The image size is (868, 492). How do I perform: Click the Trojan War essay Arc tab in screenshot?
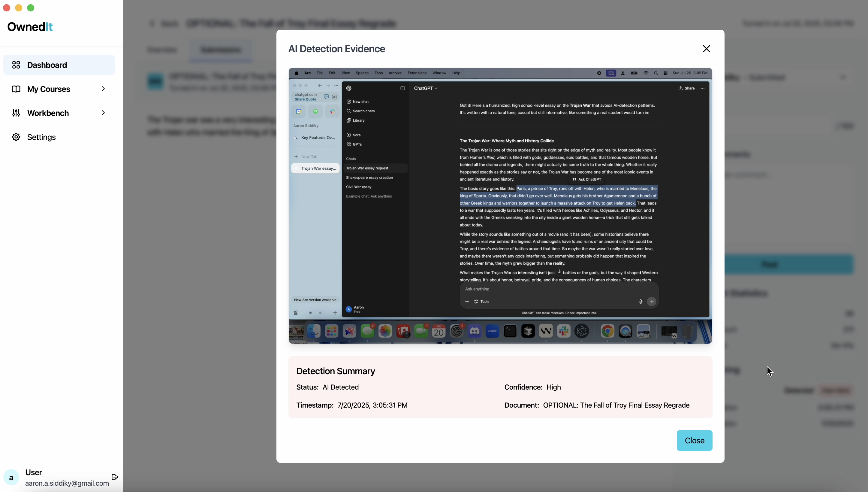click(x=315, y=169)
